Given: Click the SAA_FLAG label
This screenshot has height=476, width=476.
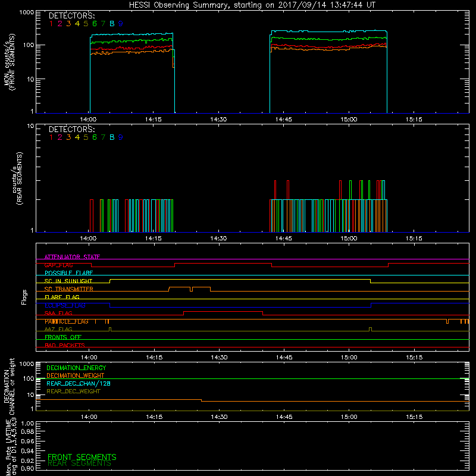Looking at the screenshot, I should (x=58, y=313).
